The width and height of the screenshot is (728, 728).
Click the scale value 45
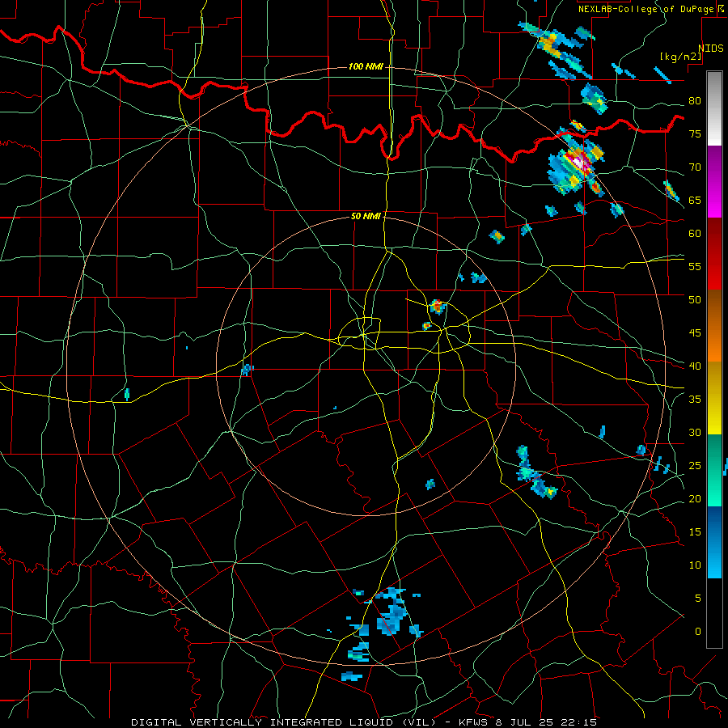695,333
